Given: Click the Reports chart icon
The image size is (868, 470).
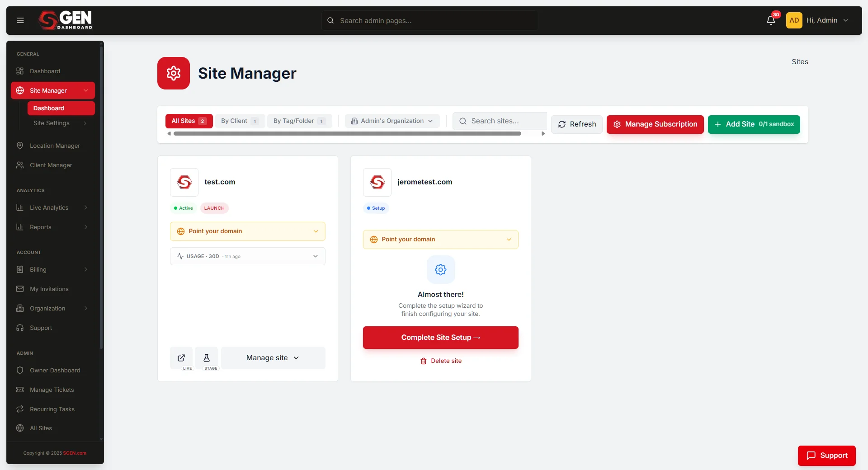Looking at the screenshot, I should pyautogui.click(x=20, y=227).
